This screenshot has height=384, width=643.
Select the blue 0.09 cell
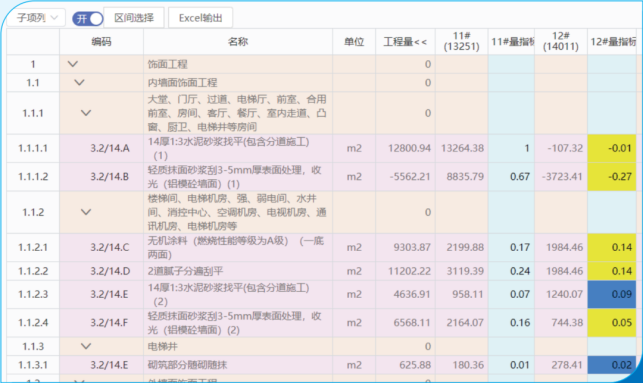pos(611,295)
